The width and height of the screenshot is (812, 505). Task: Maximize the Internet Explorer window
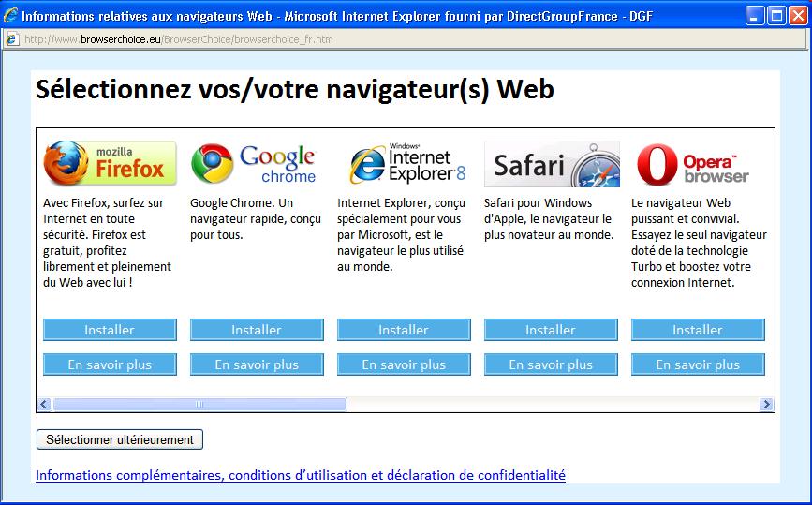click(776, 16)
